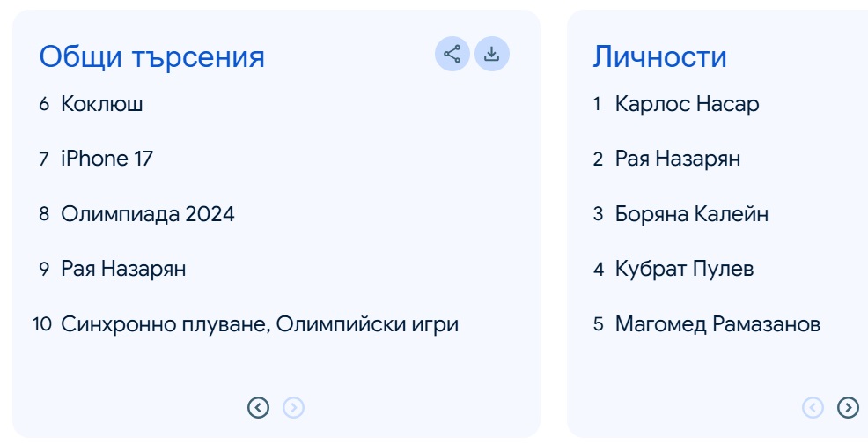
Task: Open the Общи търсения heading
Action: 151,56
